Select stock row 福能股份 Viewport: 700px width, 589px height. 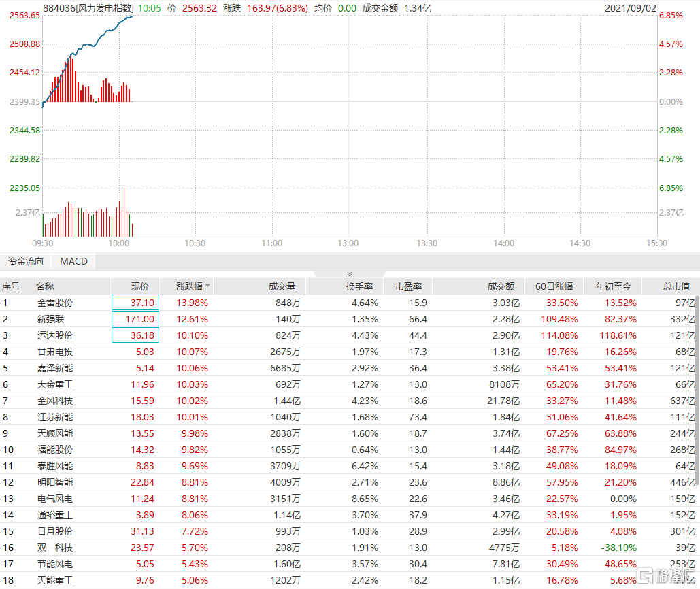point(348,450)
